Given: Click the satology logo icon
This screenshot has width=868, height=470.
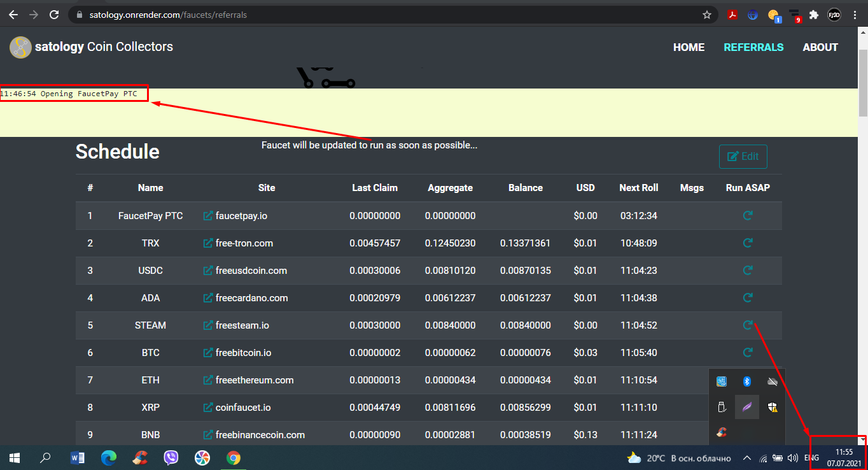Looking at the screenshot, I should pos(20,47).
